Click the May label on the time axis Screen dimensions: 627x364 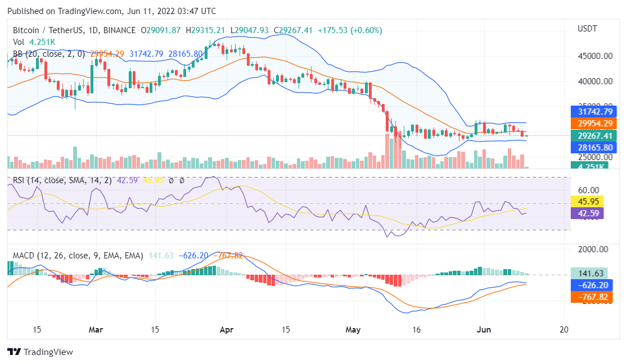pos(353,329)
